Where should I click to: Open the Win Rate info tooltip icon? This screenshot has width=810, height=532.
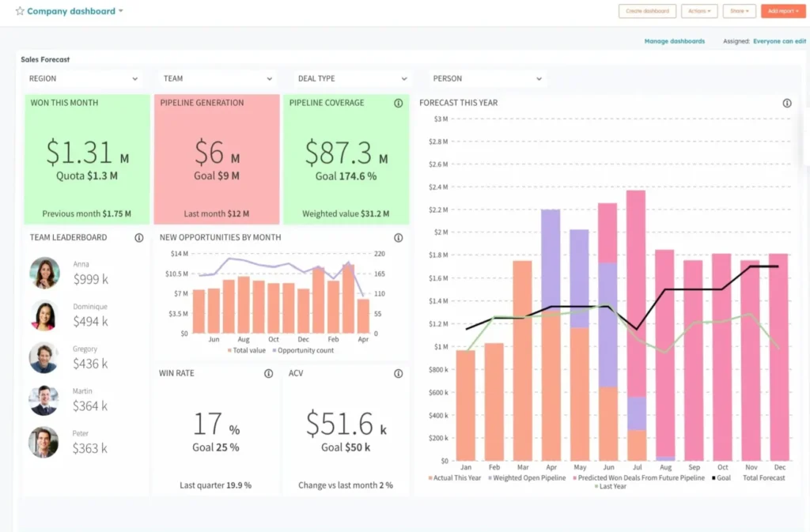tap(268, 373)
